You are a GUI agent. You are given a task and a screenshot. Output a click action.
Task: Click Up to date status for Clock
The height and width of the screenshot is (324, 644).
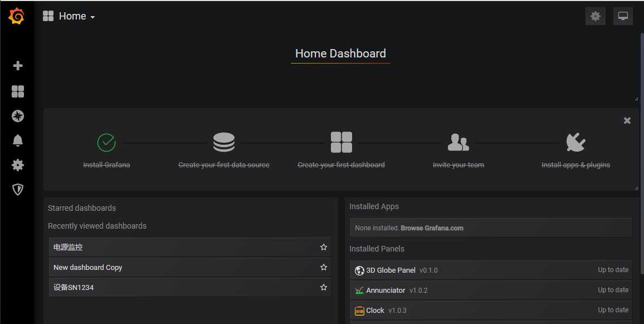point(613,310)
